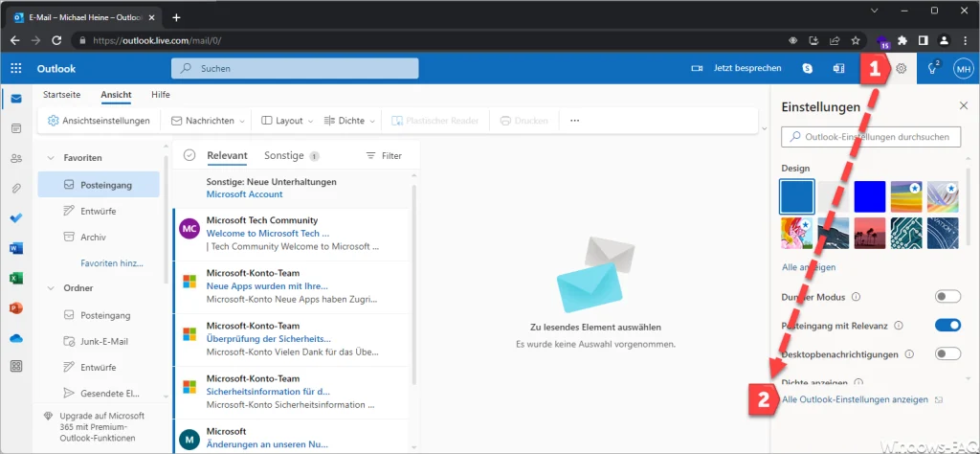This screenshot has width=980, height=454.
Task: Close the Einstellungen panel
Action: click(963, 105)
